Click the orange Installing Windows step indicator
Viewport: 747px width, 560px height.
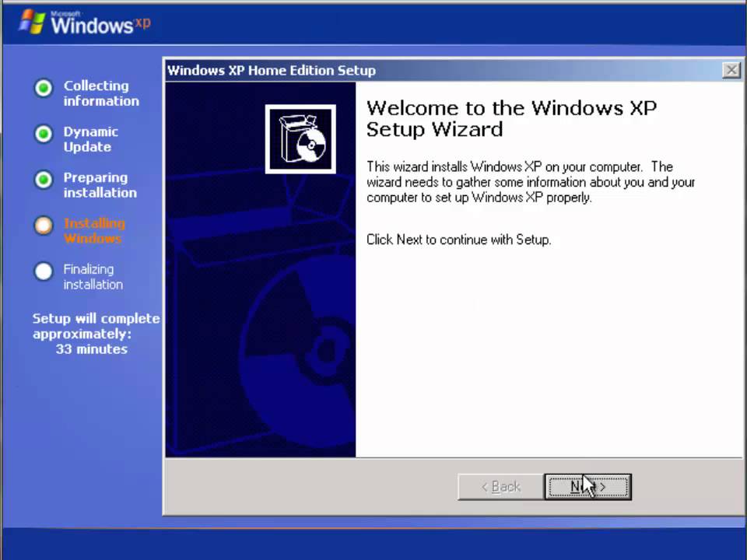pos(44,226)
